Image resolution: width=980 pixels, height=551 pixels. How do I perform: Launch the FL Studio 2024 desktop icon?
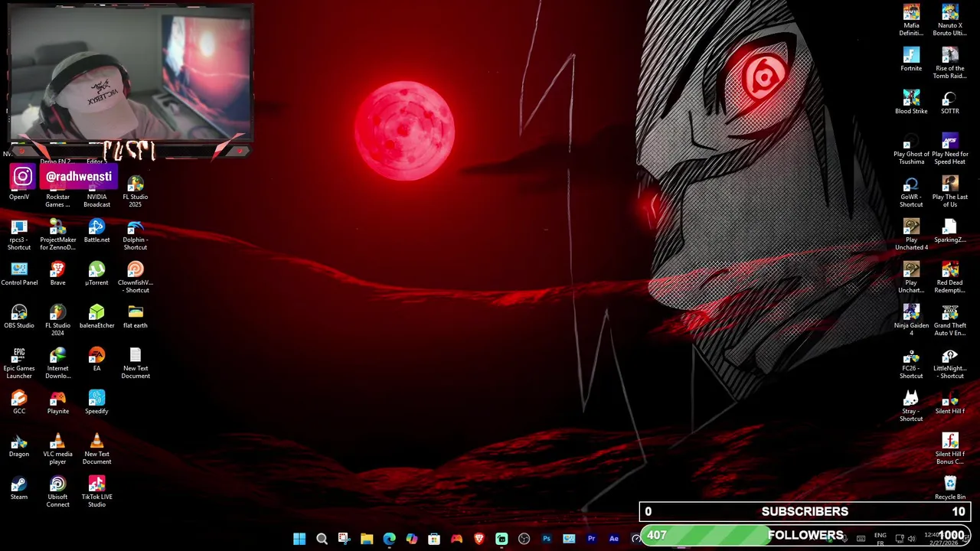tap(57, 320)
